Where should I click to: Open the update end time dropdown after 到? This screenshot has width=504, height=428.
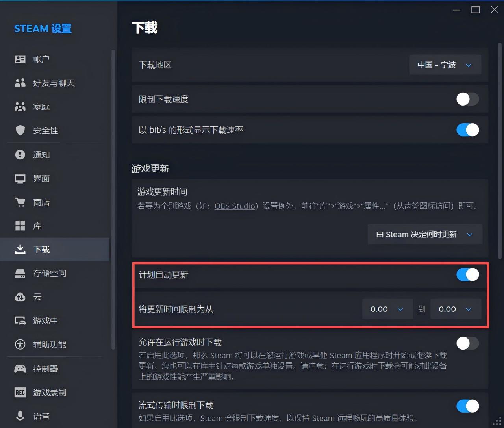click(x=456, y=309)
